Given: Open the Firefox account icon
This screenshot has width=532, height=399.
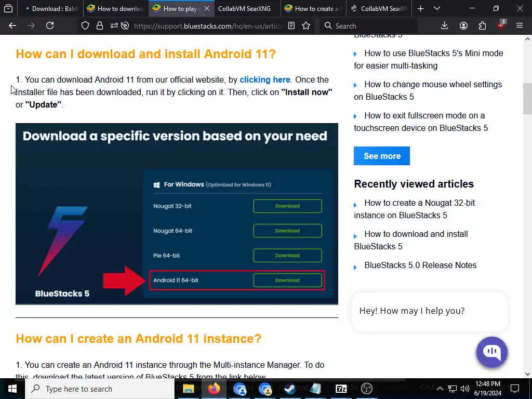Looking at the screenshot, I should (463, 26).
